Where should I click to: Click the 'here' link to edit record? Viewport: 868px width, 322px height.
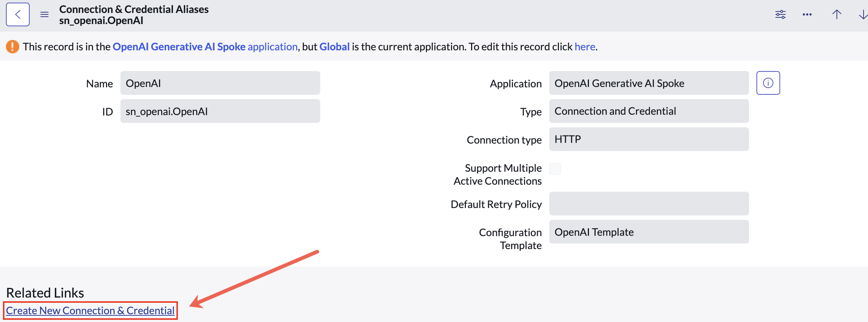pyautogui.click(x=585, y=47)
